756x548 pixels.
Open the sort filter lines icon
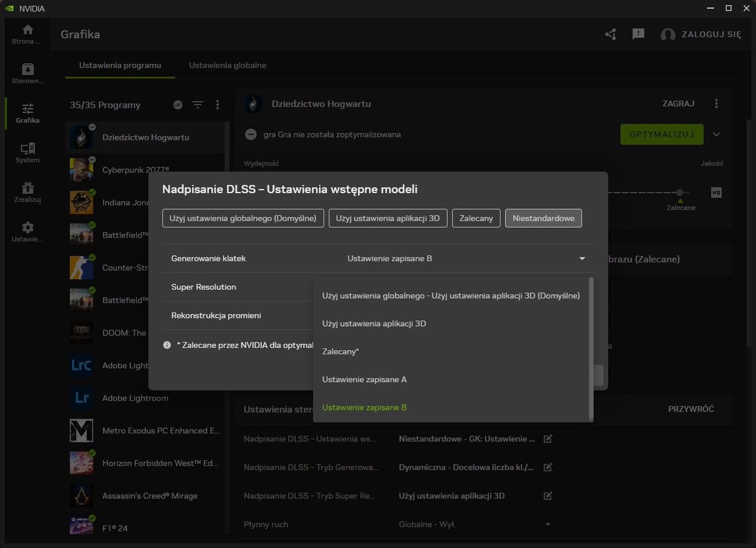pyautogui.click(x=198, y=105)
